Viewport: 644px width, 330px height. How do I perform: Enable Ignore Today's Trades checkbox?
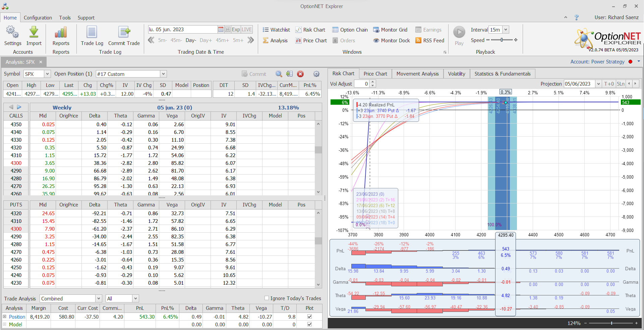267,298
